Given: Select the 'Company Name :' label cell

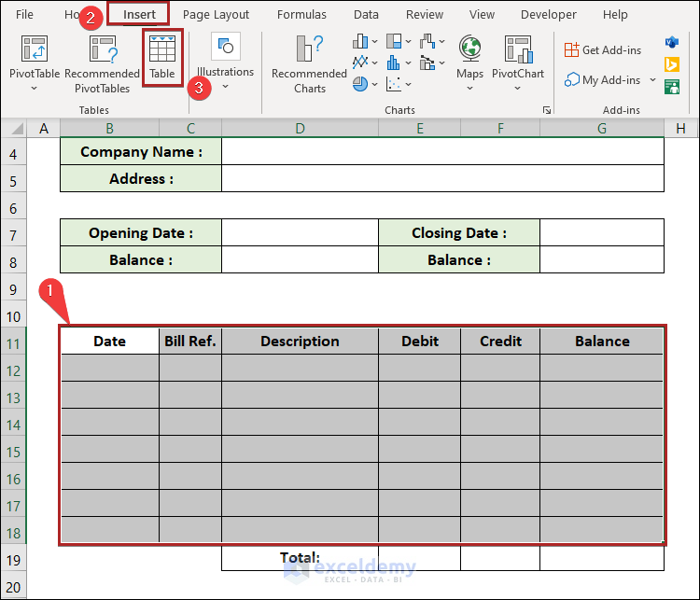Looking at the screenshot, I should [141, 151].
